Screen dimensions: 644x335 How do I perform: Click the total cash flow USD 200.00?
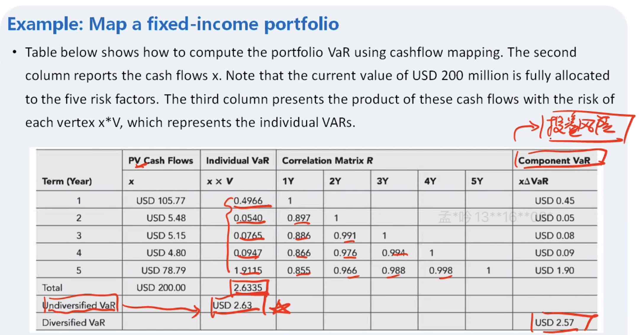click(161, 287)
